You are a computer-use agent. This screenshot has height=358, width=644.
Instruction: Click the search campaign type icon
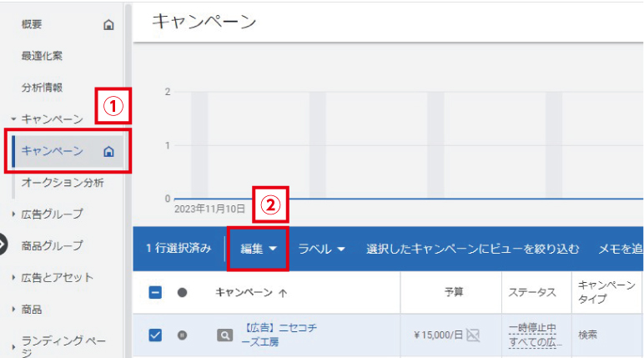click(x=224, y=335)
